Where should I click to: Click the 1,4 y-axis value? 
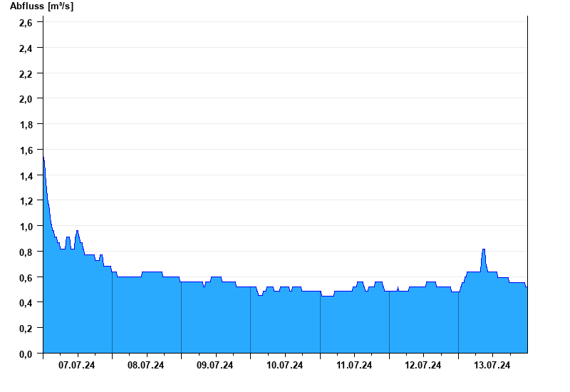pyautogui.click(x=26, y=176)
